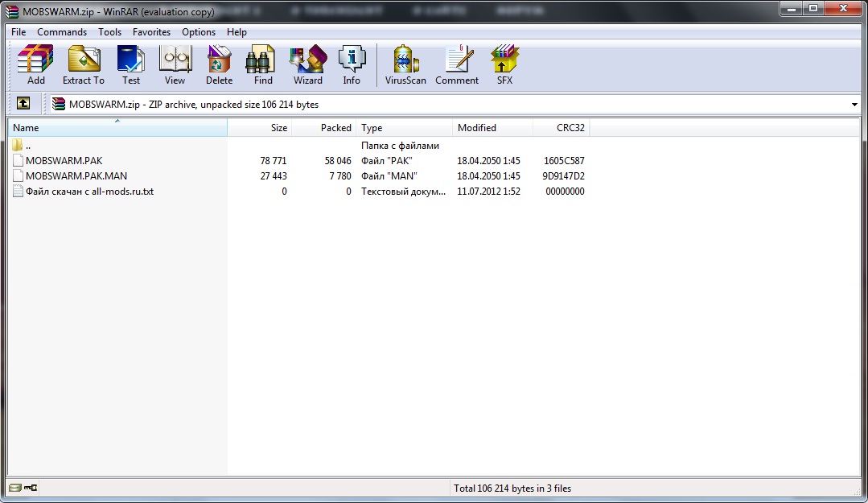Show archive Info
868x503 pixels.
[x=352, y=64]
